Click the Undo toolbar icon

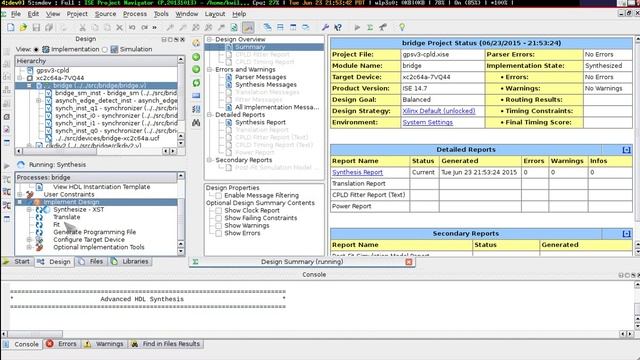pos(132,27)
